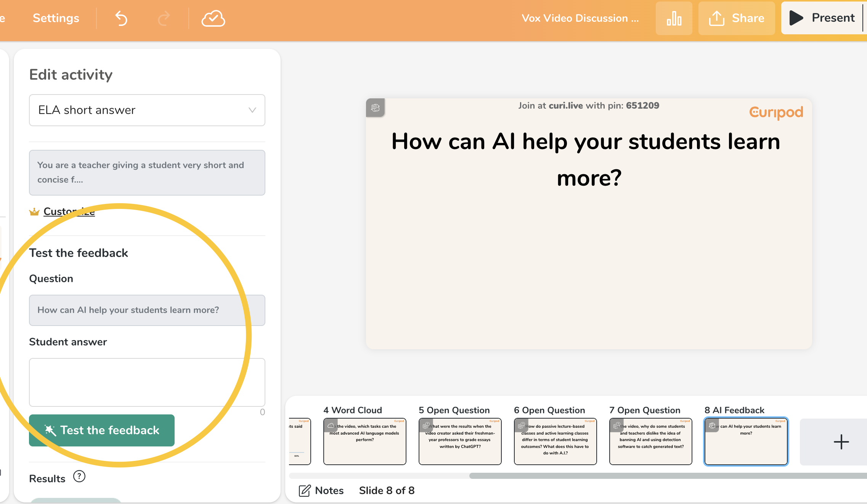This screenshot has width=867, height=504.
Task: Click the Student answer text box
Action: (147, 382)
